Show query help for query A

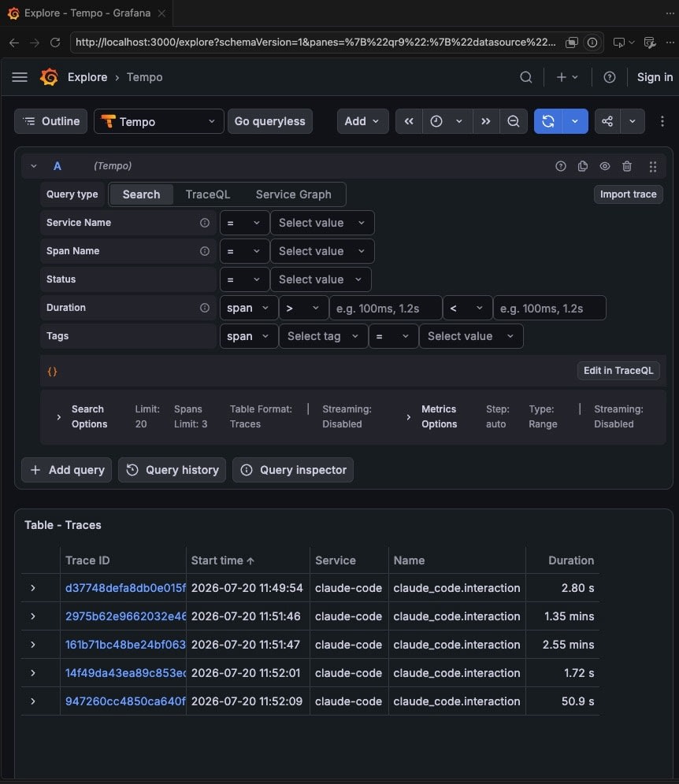[561, 166]
